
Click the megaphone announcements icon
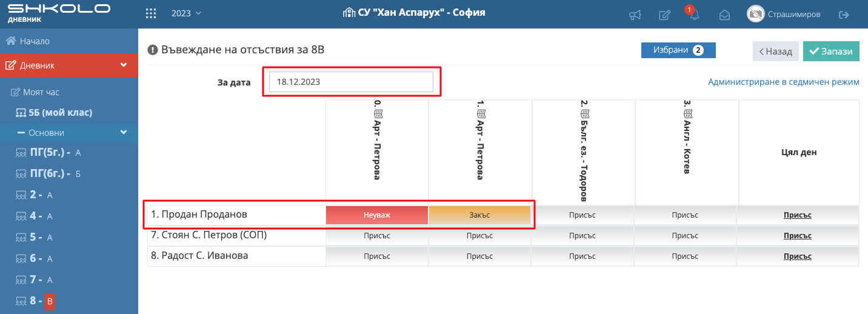pyautogui.click(x=635, y=15)
